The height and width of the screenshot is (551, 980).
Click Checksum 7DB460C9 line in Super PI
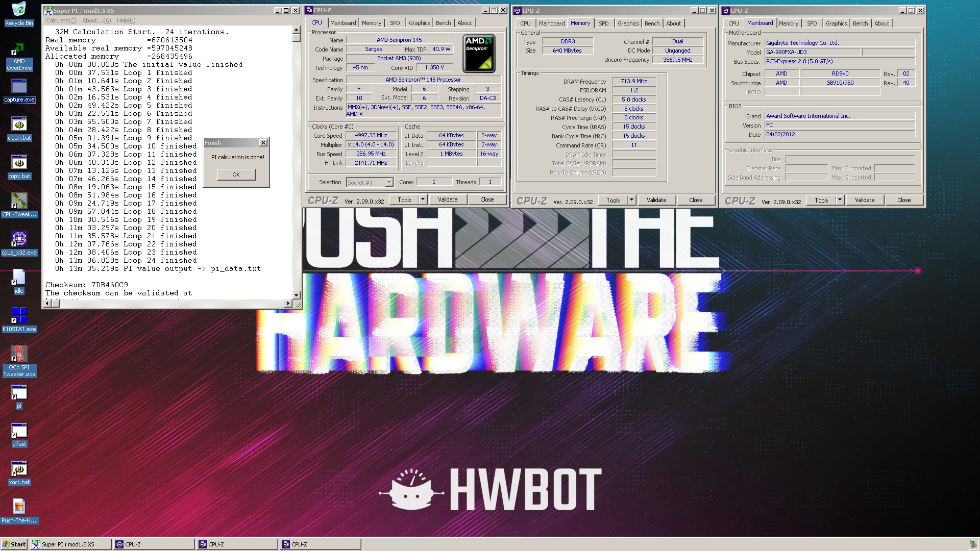click(87, 285)
